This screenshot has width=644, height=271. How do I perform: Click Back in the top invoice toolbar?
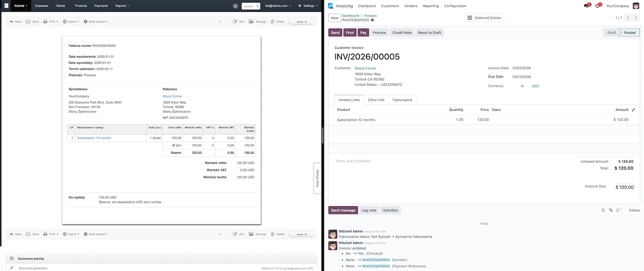click(x=16, y=22)
